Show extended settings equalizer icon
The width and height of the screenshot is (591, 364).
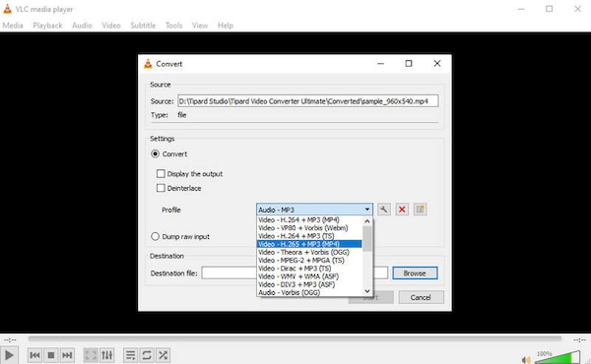point(107,355)
